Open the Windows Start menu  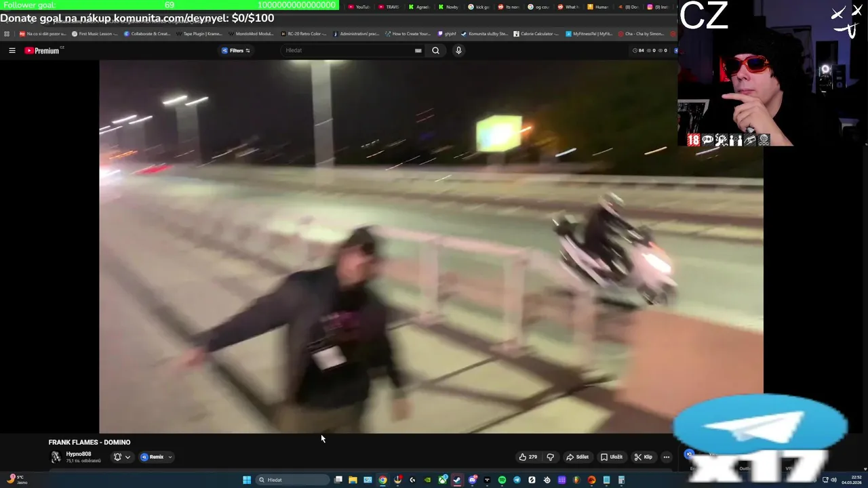(247, 480)
